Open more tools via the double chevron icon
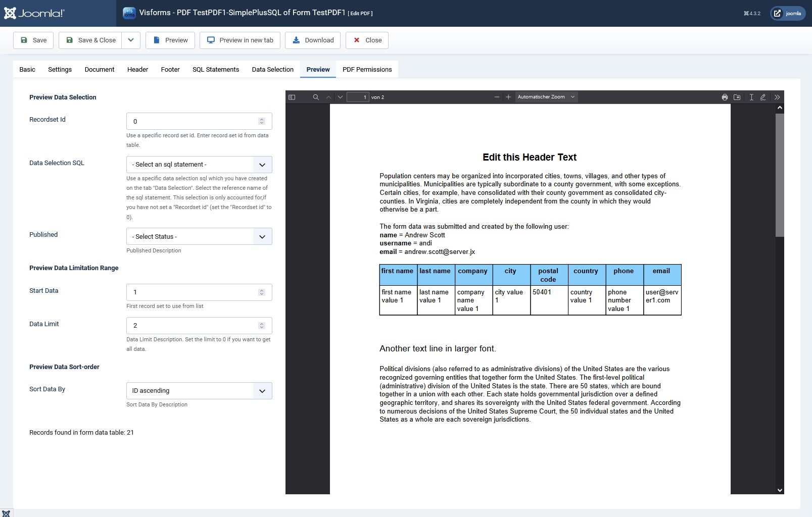This screenshot has width=812, height=517. tap(778, 97)
